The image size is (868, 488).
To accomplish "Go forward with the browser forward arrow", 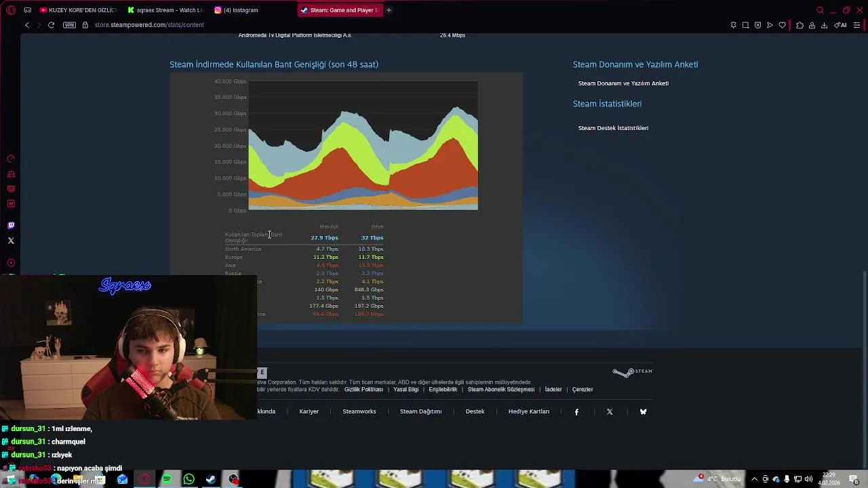I will tap(39, 25).
